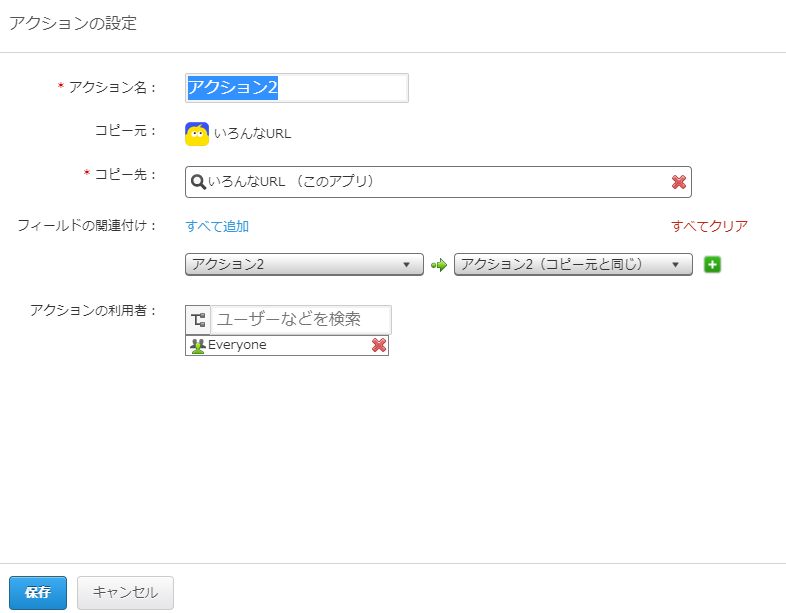Open the destination field コピー元と同じ dropdown

click(573, 264)
